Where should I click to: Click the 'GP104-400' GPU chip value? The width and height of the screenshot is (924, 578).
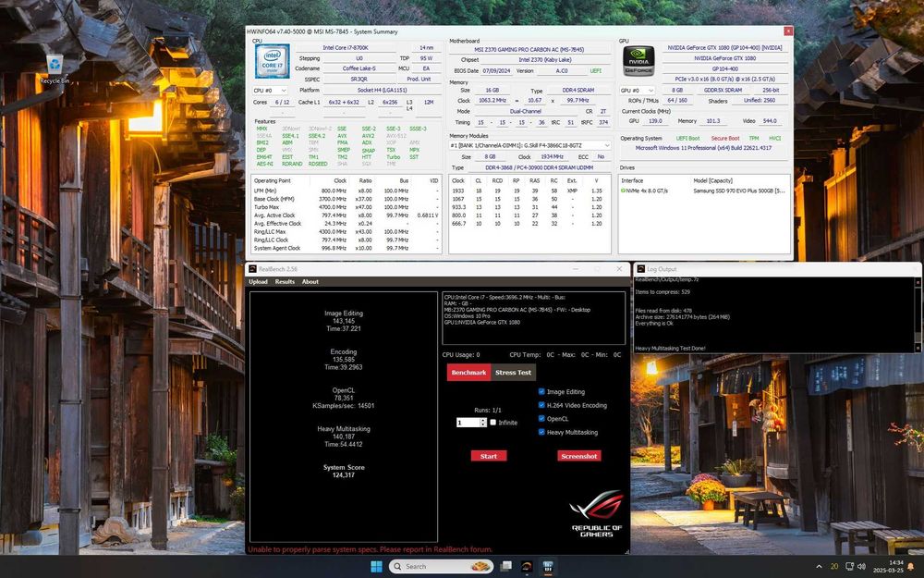click(x=724, y=68)
